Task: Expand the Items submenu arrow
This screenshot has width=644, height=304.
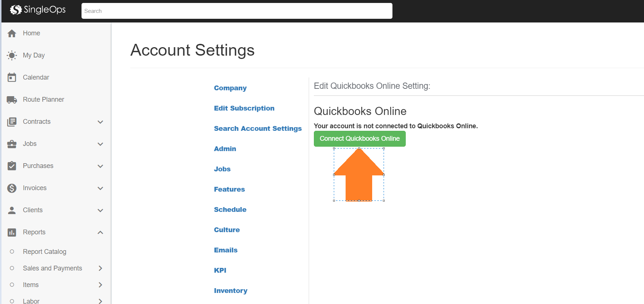Action: click(x=100, y=285)
